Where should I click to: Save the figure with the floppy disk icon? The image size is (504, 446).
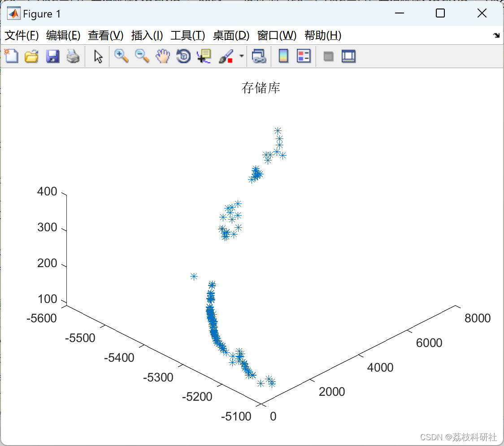point(52,56)
